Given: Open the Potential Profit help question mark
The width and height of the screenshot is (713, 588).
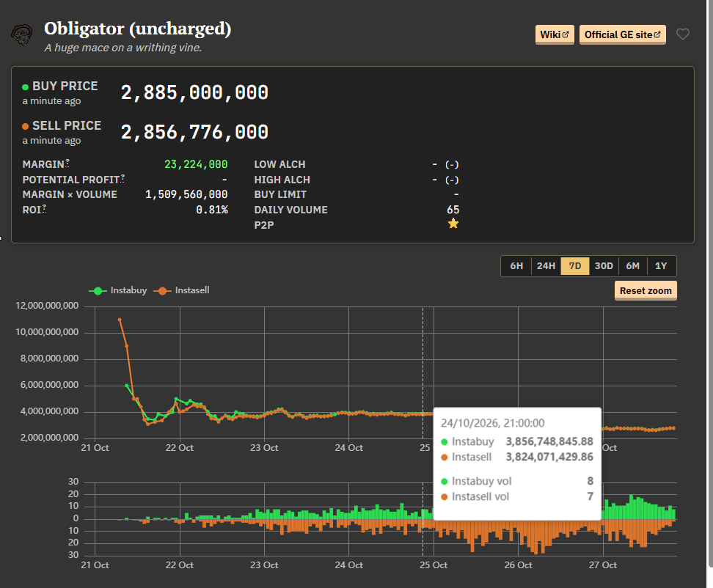Looking at the screenshot, I should (123, 177).
